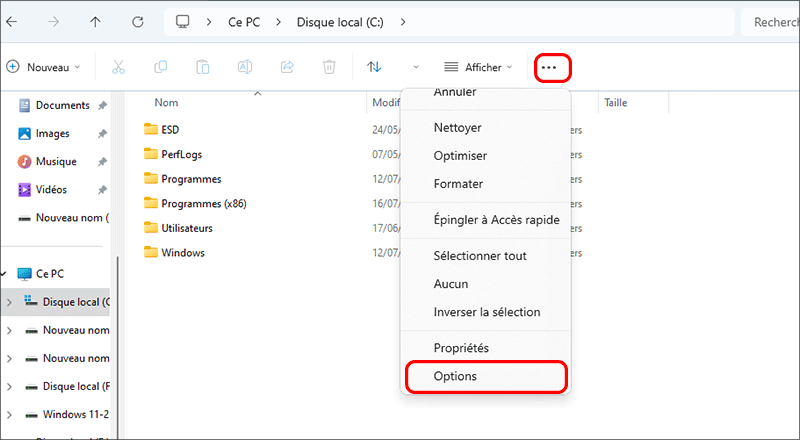Unpin Vidéos using its pin icon

click(102, 190)
